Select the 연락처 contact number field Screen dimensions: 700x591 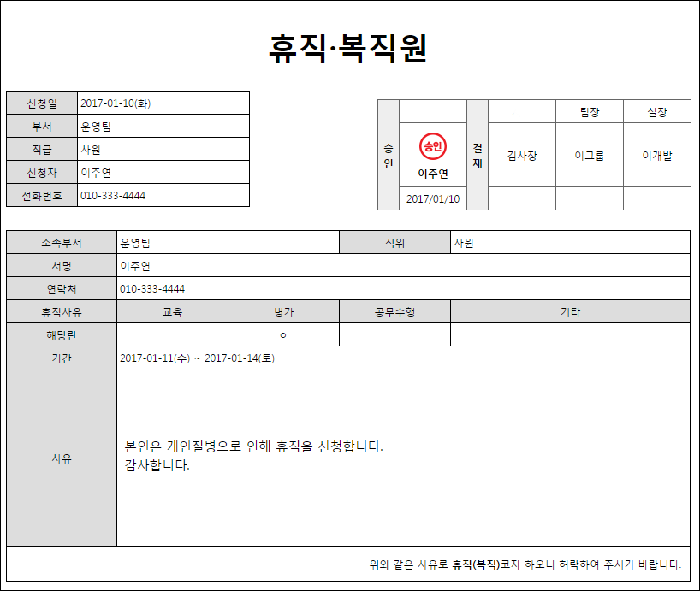pos(402,289)
